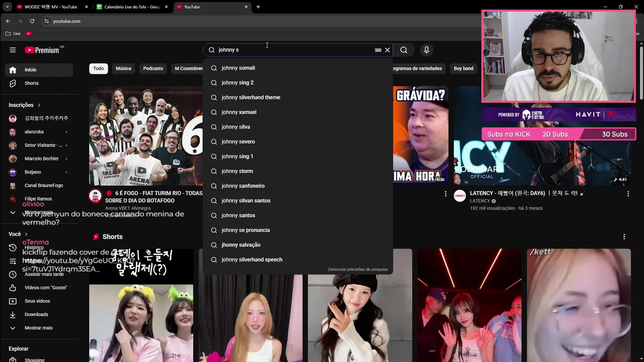This screenshot has height=362, width=644.
Task: Choose suggestion "johnny sing 1"
Action: tap(298, 156)
